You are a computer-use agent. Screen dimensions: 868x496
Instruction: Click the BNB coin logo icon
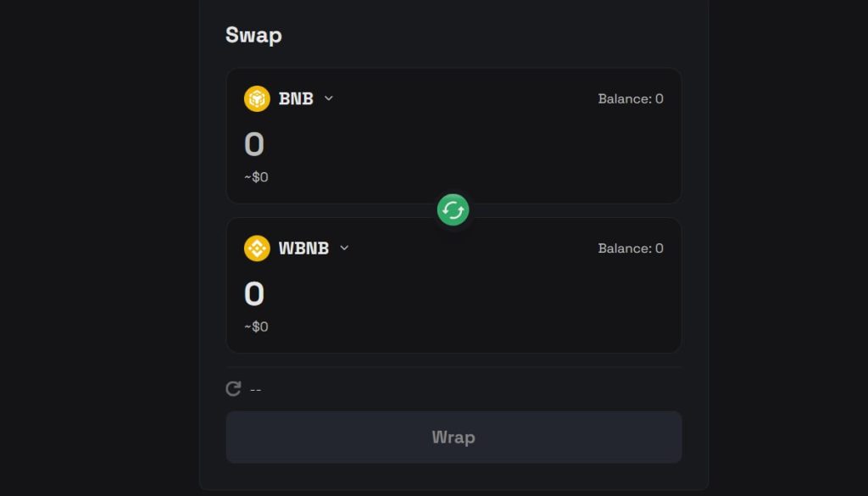(x=257, y=98)
